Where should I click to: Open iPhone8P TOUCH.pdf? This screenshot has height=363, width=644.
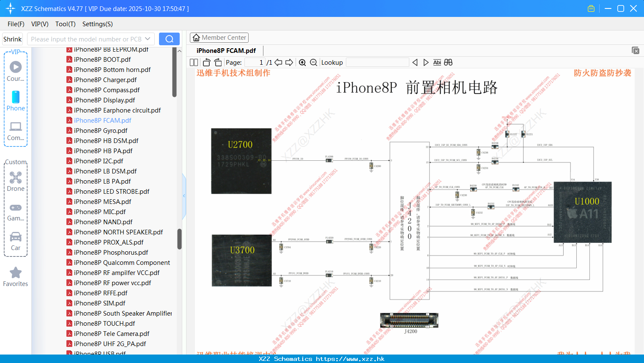[104, 324]
